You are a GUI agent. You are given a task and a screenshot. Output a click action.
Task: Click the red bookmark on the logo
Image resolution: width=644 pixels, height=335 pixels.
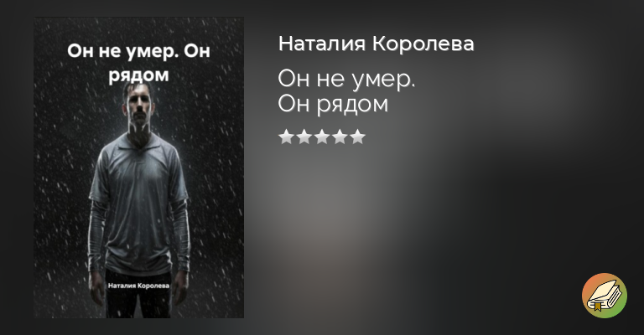(x=598, y=306)
